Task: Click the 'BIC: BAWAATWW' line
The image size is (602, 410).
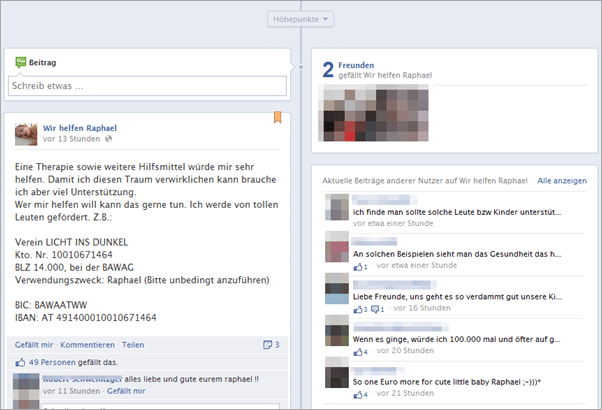Action: [x=51, y=305]
